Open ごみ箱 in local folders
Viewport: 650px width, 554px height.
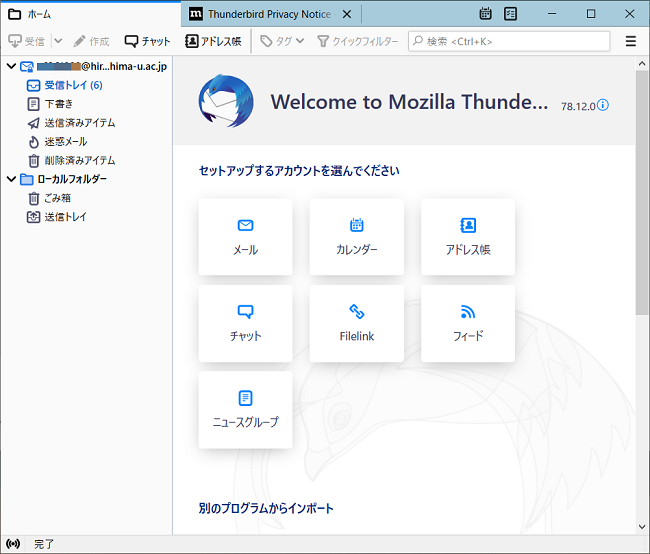(49, 198)
